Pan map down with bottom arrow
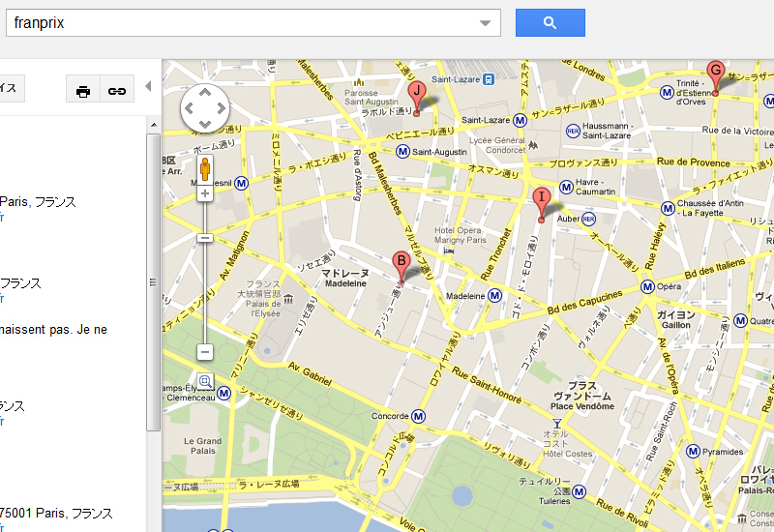 pos(205,125)
